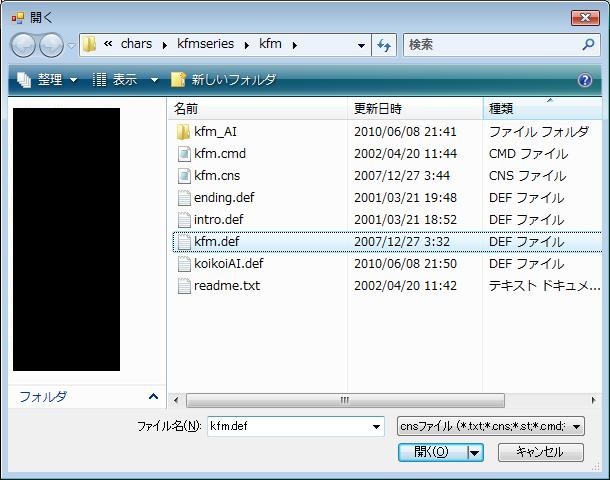Select the koikoiAI.def file icon

184,264
